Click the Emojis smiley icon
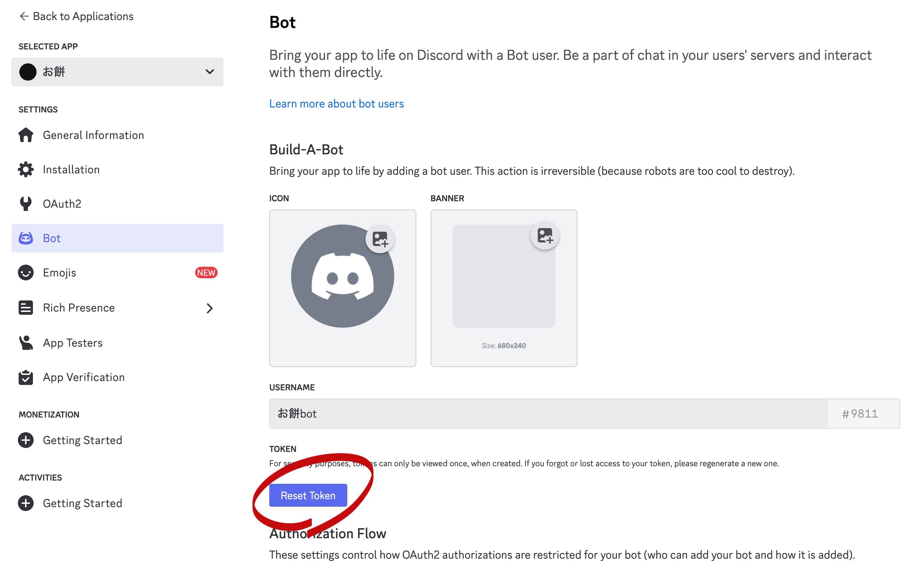This screenshot has height=588, width=923. 26,273
